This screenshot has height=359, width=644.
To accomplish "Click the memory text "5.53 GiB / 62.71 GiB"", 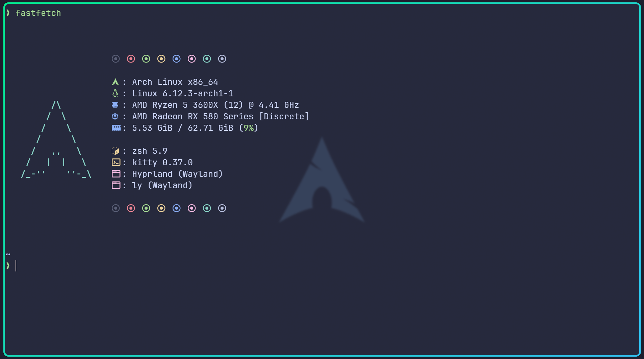I will [183, 128].
